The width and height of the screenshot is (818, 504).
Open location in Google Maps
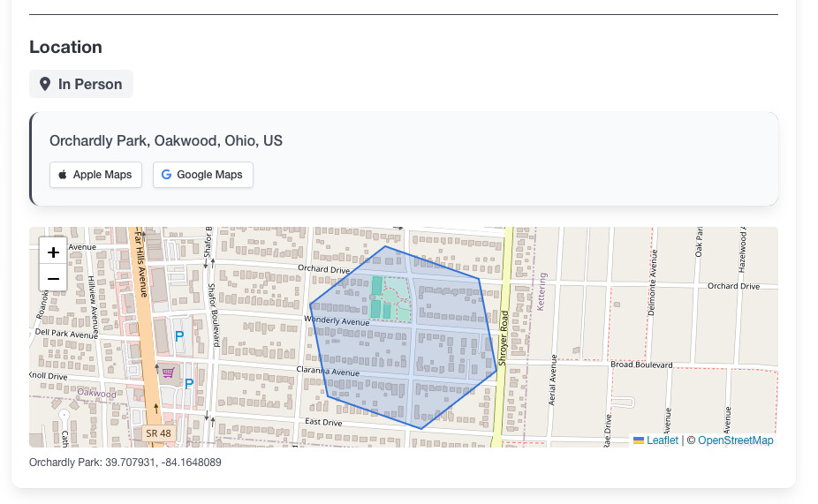click(x=202, y=175)
